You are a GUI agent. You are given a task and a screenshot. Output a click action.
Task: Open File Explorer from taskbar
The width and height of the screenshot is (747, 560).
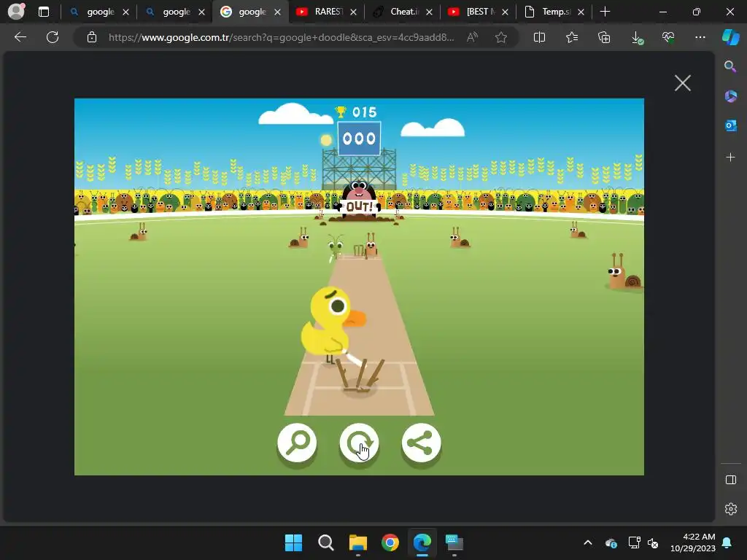[357, 542]
